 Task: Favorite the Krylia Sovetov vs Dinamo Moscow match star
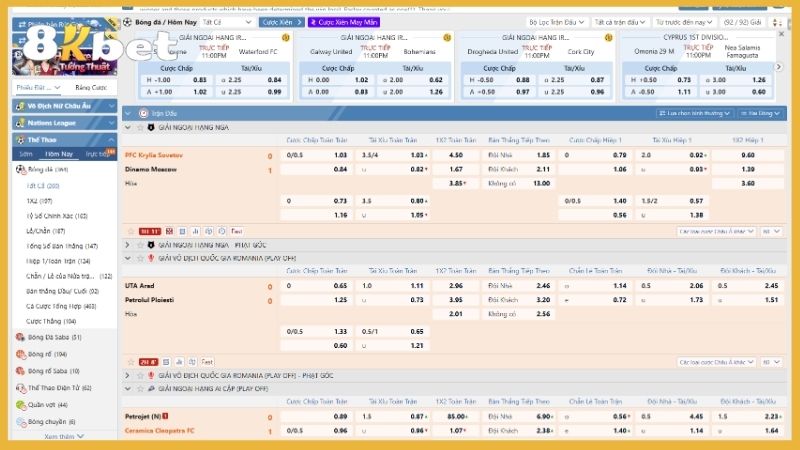(x=131, y=232)
